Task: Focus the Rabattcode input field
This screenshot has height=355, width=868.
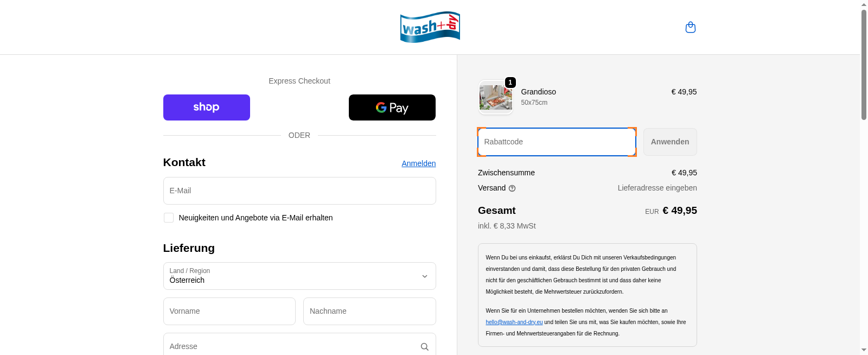Action: pyautogui.click(x=557, y=142)
